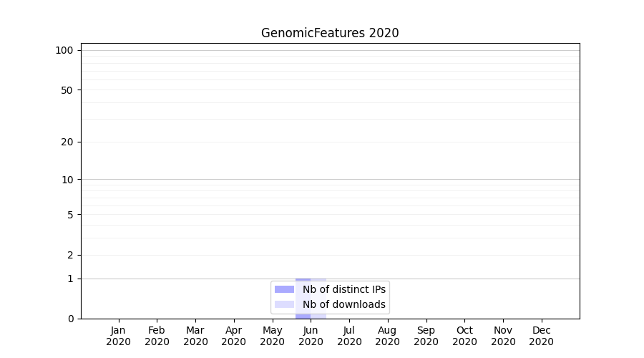Viewport: 644px width, 358px height.
Task: Select the Mar 2020 axis label
Action: pyautogui.click(x=195, y=336)
